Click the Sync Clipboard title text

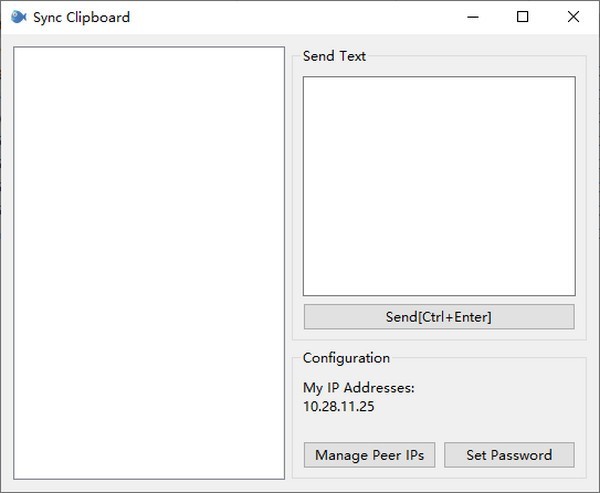82,17
